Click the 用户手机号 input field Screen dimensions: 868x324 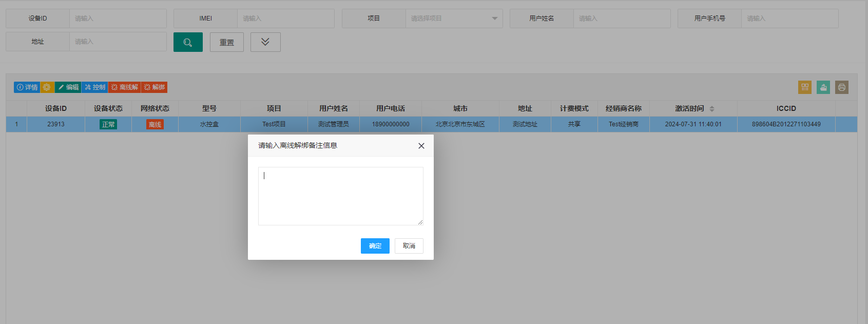[x=790, y=18]
